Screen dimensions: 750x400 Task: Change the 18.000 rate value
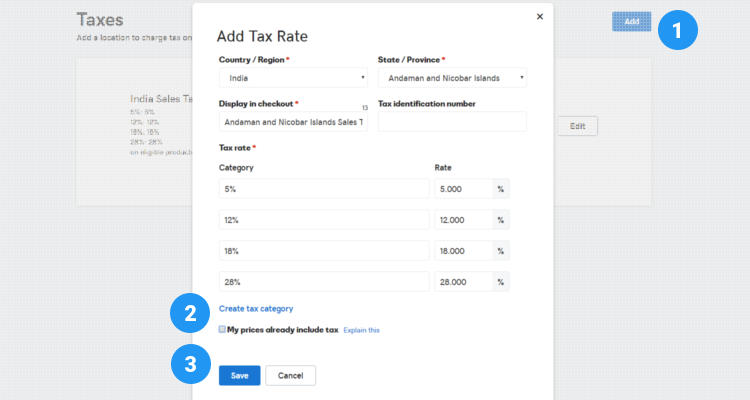tap(463, 251)
